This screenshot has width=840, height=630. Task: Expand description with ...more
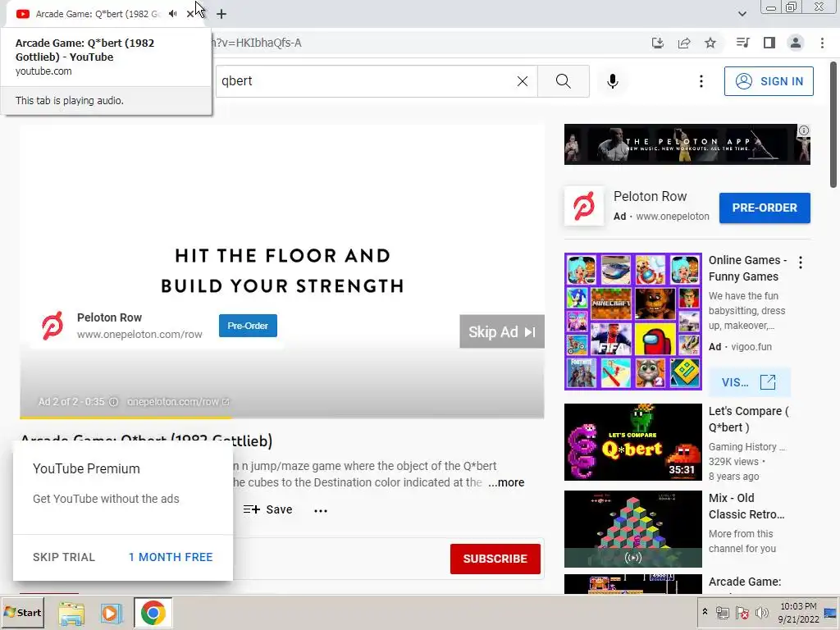tap(506, 482)
